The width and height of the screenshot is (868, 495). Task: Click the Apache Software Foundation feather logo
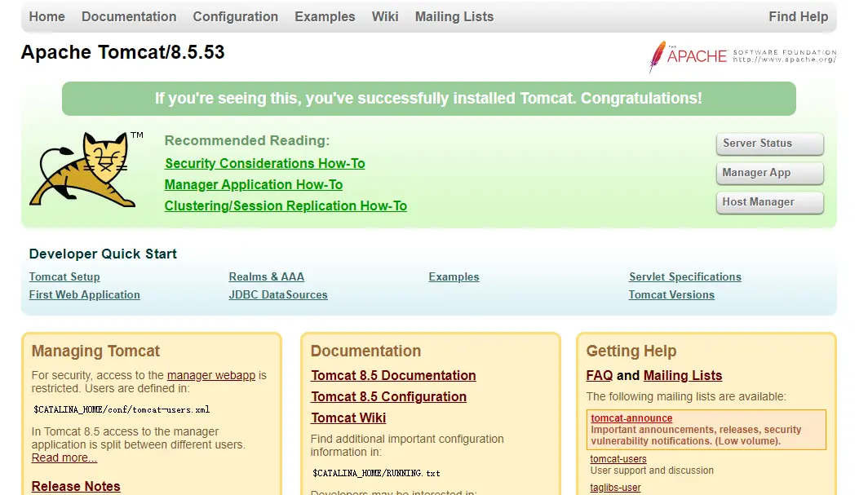tap(742, 56)
